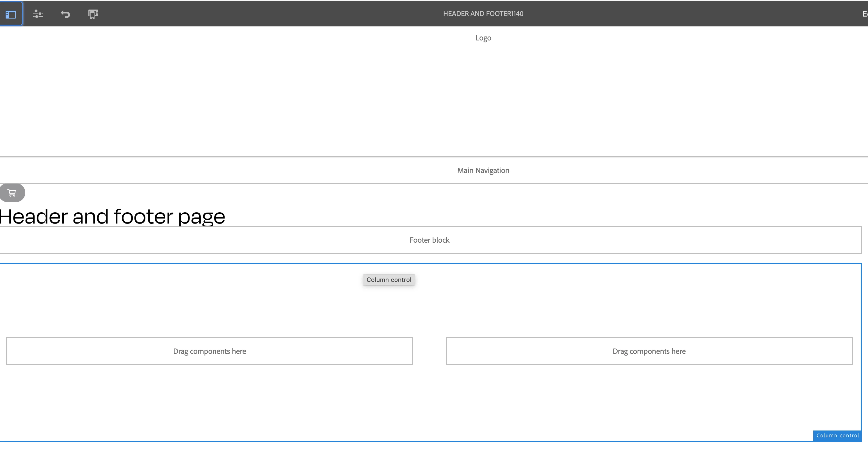Click the gray shopping cart icon

(x=12, y=193)
